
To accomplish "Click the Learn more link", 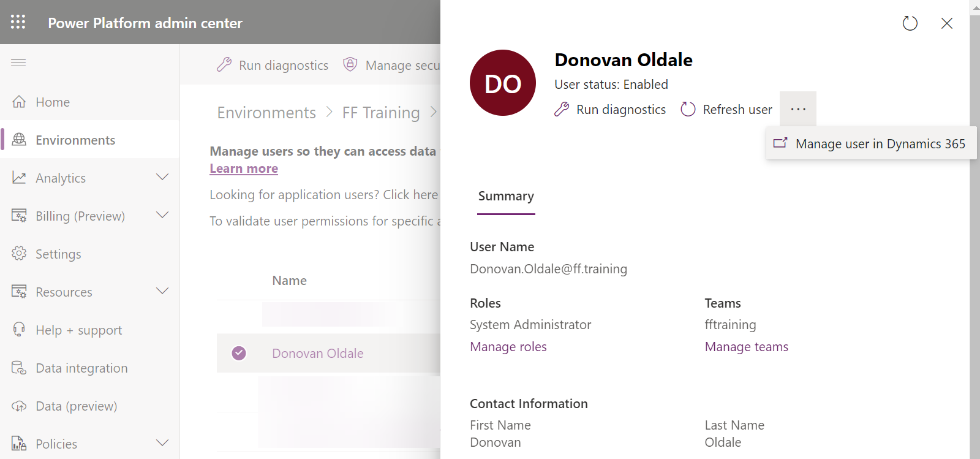I will coord(244,169).
